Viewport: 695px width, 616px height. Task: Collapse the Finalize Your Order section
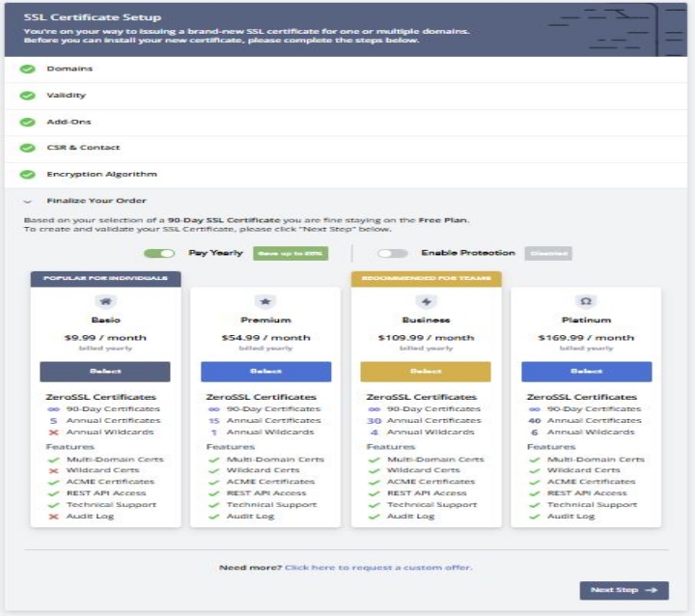click(27, 202)
